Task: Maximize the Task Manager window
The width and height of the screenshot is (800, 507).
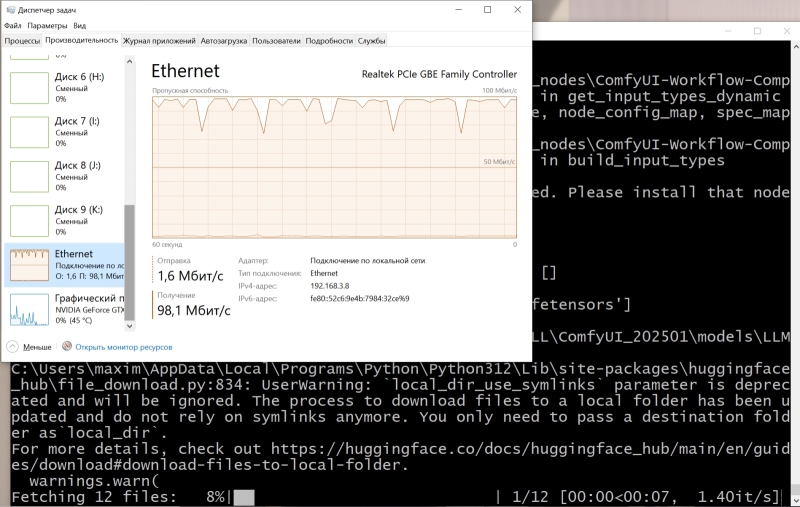Action: (x=487, y=10)
